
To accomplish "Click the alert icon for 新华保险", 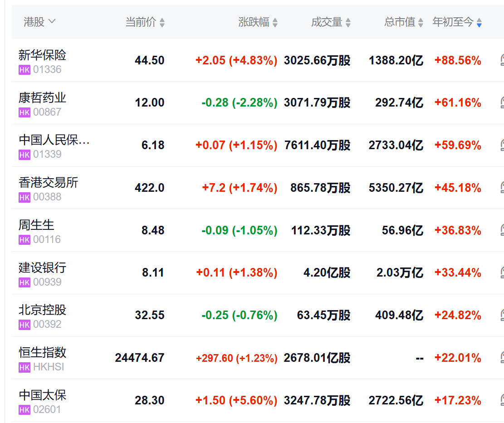I will (502, 60).
